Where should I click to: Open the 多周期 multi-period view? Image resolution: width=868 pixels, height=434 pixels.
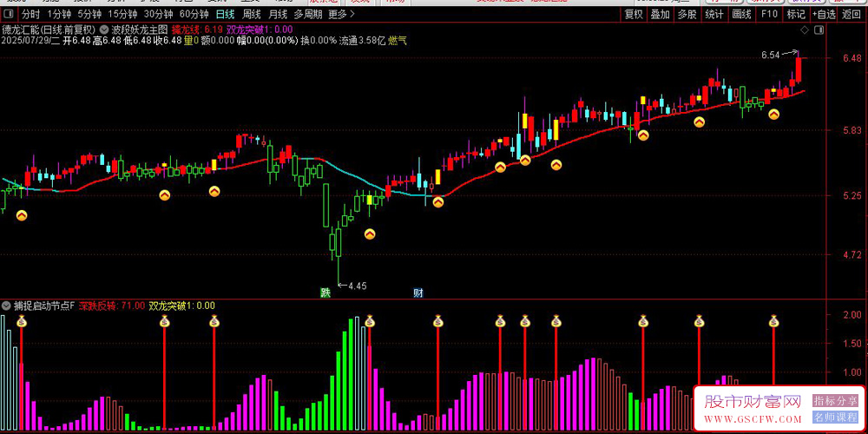tap(308, 15)
